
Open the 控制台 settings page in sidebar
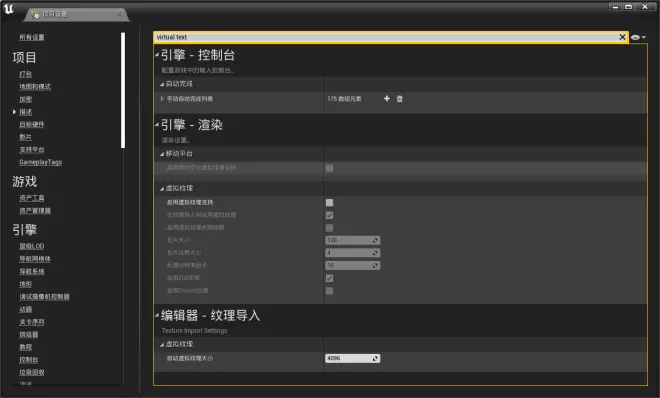point(29,360)
